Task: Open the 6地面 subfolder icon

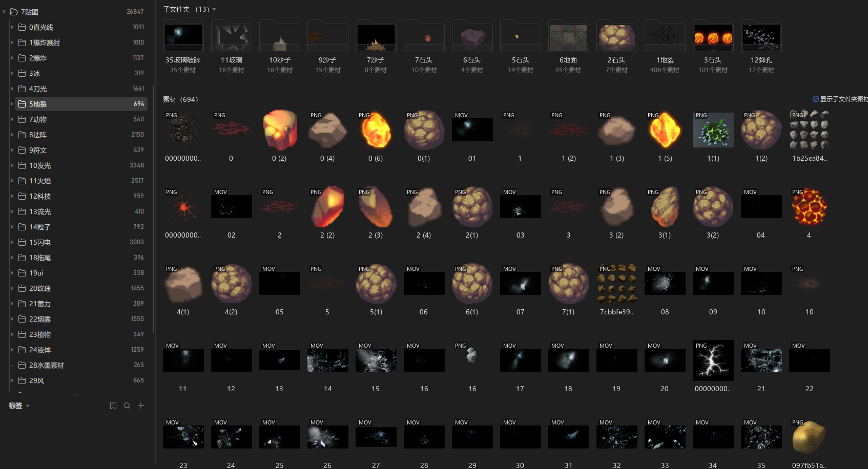Action: (568, 36)
